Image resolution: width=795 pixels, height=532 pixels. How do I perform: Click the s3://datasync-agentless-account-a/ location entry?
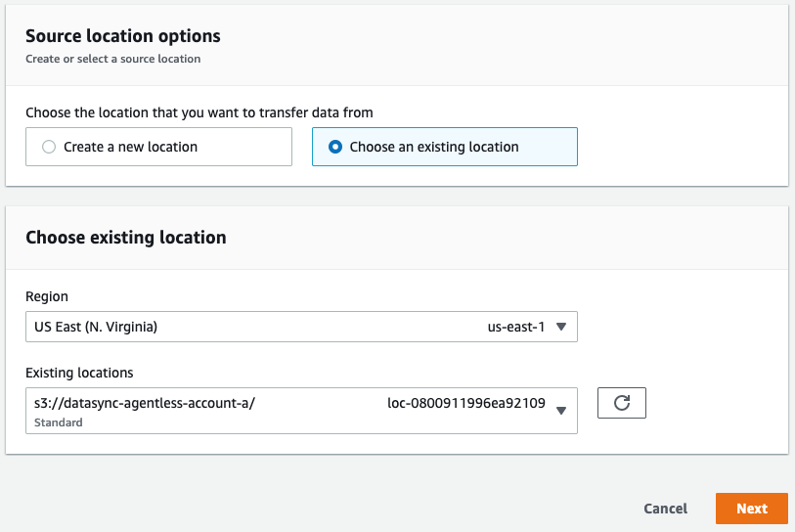point(145,402)
